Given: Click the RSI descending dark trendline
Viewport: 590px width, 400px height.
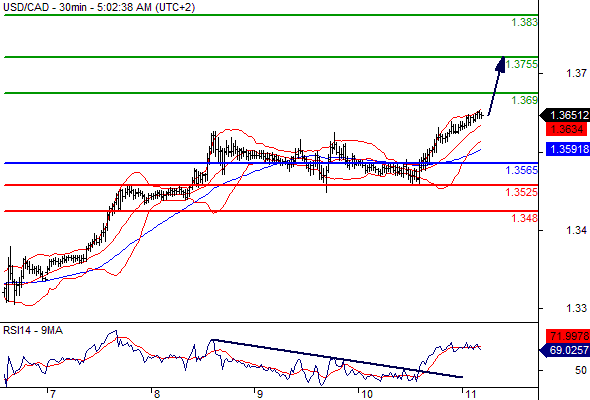Looking at the screenshot, I should [337, 358].
